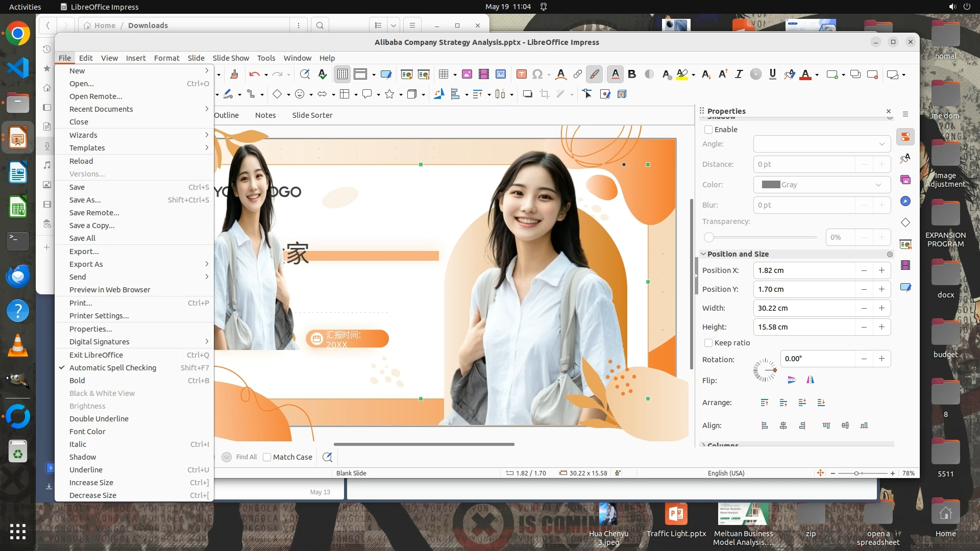Open Gallery deck in sidebar
The height and width of the screenshot is (551, 980).
pos(905,180)
